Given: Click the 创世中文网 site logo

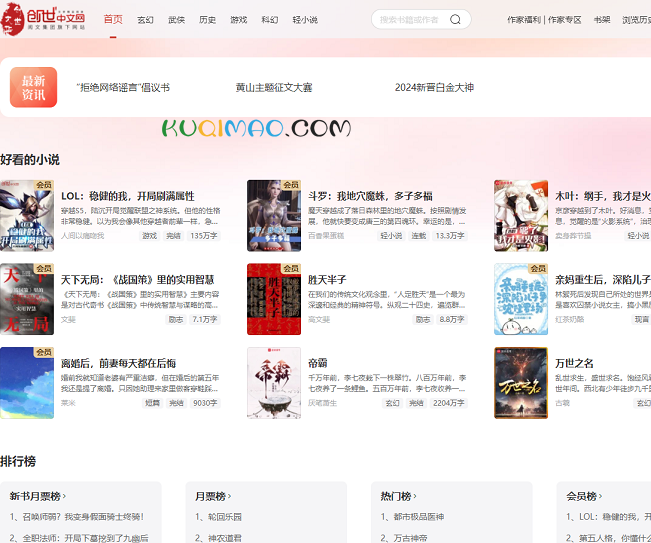Looking at the screenshot, I should [43, 18].
